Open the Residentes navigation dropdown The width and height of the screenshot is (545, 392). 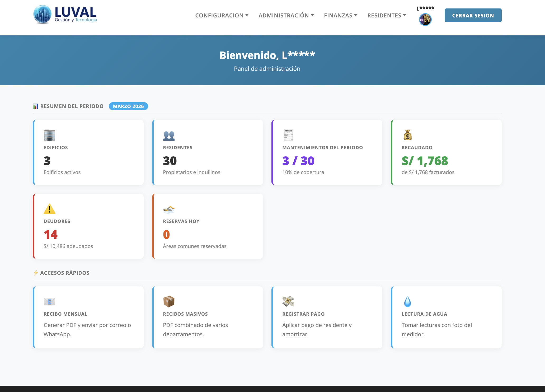pyautogui.click(x=387, y=16)
